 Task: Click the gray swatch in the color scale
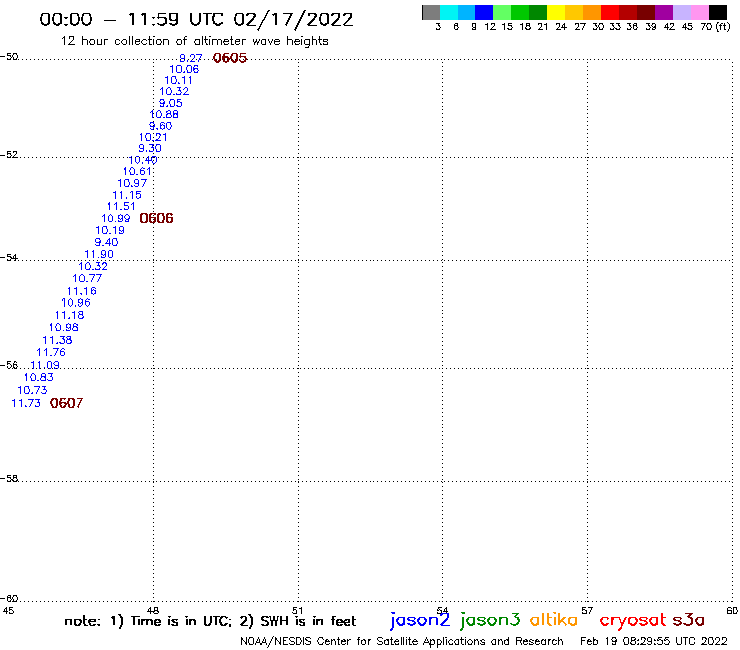click(x=431, y=12)
